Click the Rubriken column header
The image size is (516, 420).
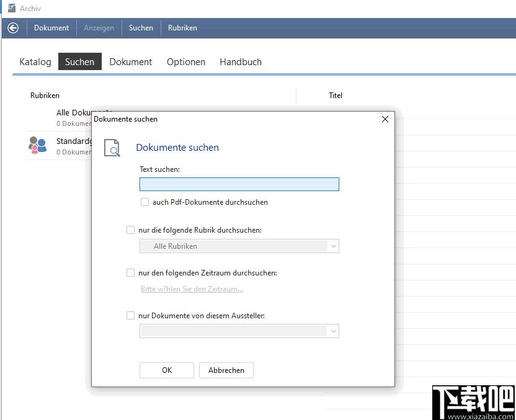[x=45, y=96]
